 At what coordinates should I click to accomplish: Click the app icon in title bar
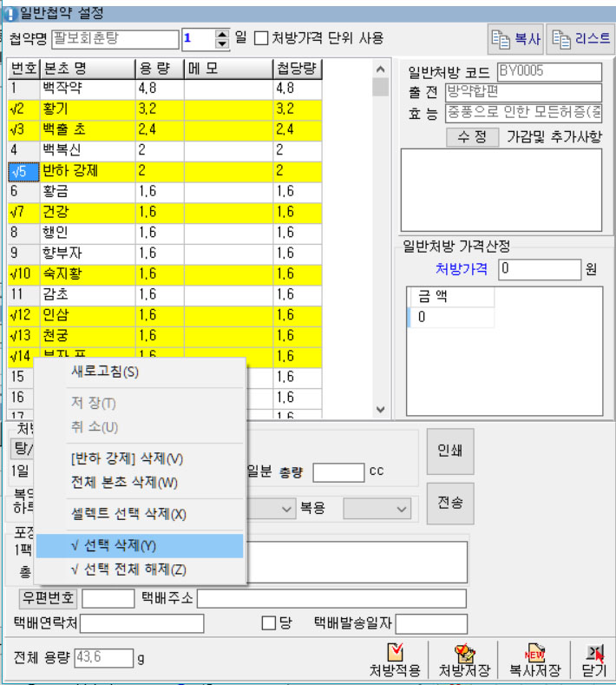point(10,12)
